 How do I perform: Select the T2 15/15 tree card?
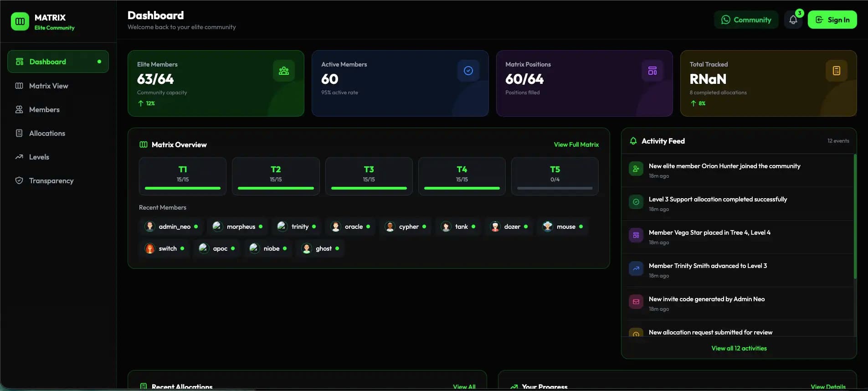tap(276, 176)
